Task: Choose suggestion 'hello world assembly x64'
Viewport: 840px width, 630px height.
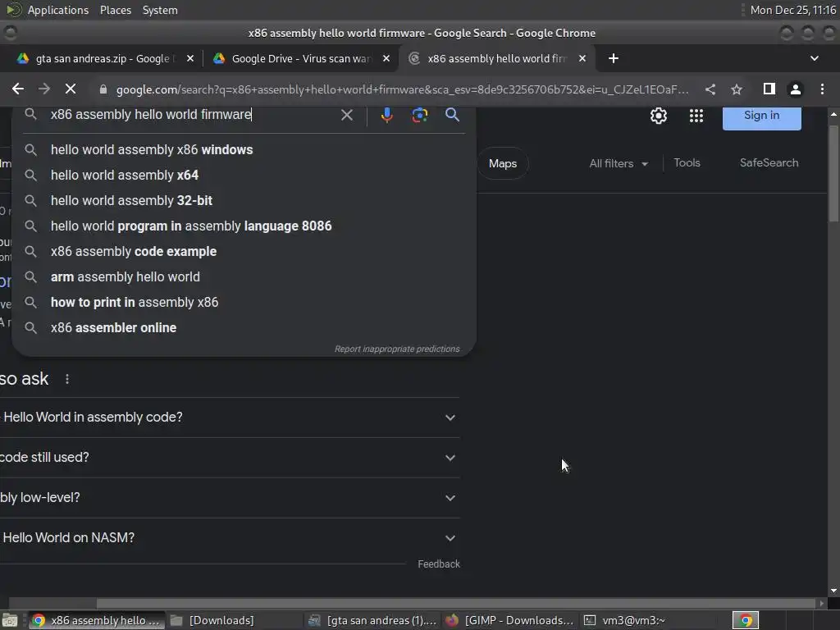Action: pos(244,176)
